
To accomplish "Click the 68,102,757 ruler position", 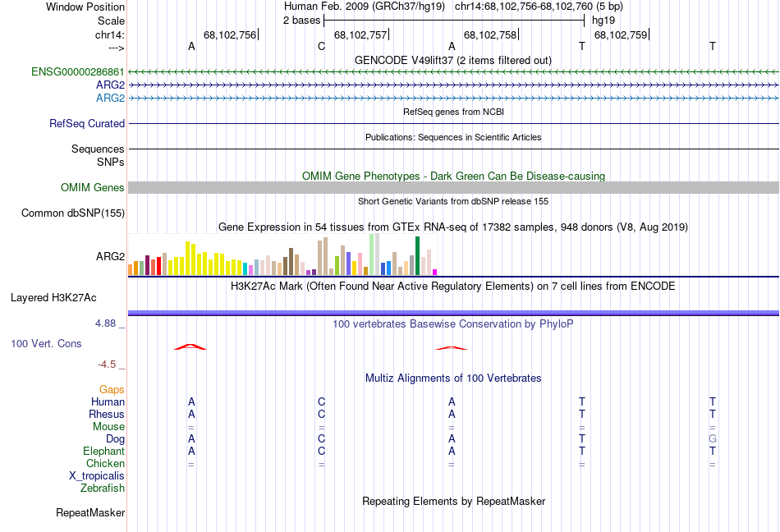I will [360, 34].
